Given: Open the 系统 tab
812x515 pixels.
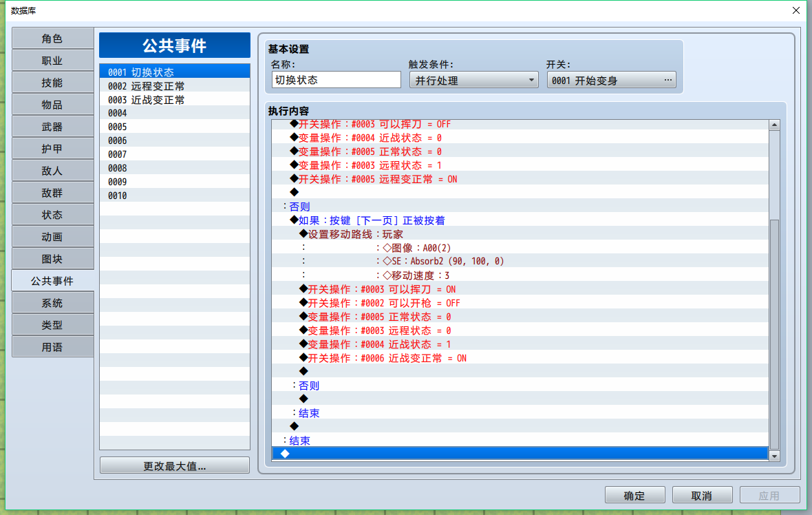Looking at the screenshot, I should (52, 303).
